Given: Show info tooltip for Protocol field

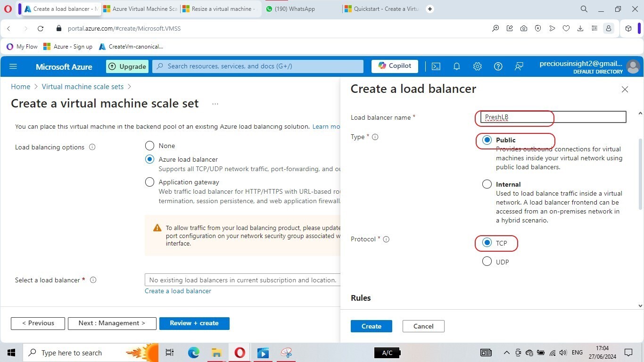Looking at the screenshot, I should [386, 239].
